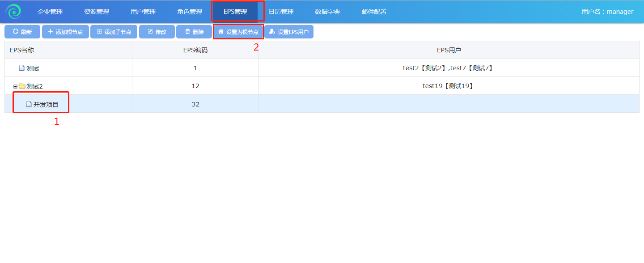Screen dimensions: 644x263
Task: Click the 刷新 refresh button
Action: (x=22, y=32)
